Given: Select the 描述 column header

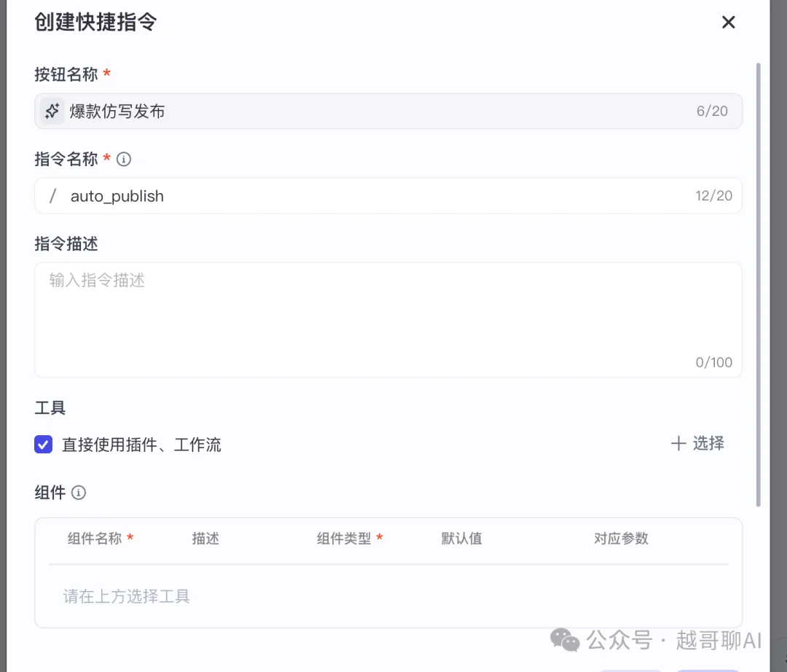Looking at the screenshot, I should 205,539.
